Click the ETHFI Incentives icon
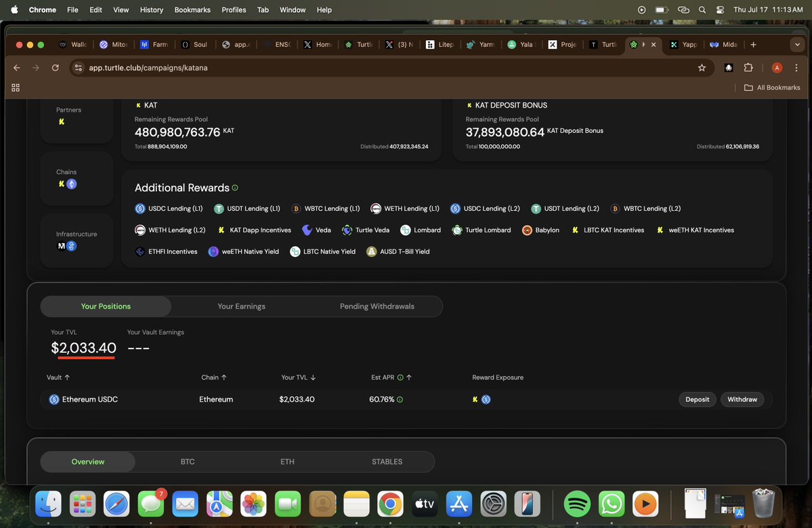This screenshot has width=812, height=528. tap(140, 251)
